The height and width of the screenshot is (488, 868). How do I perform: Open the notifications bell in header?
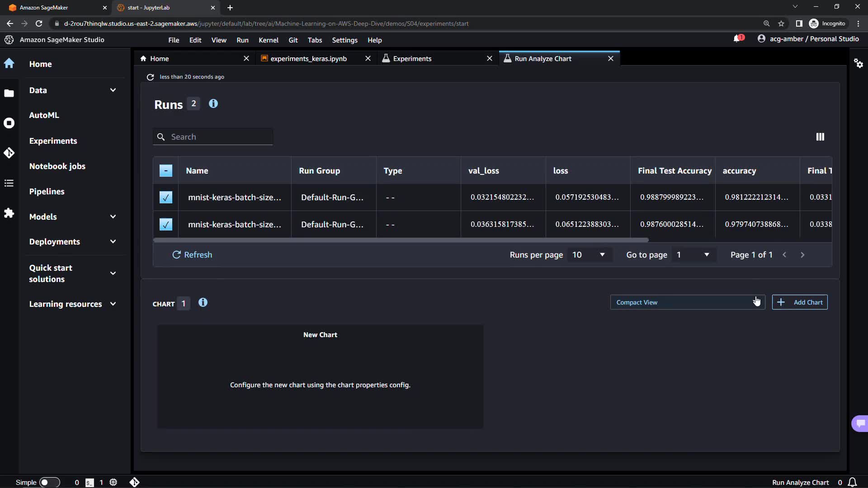[x=737, y=39]
